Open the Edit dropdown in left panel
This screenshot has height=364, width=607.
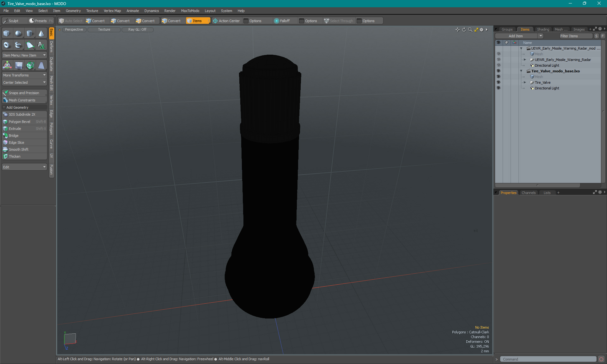tap(24, 167)
